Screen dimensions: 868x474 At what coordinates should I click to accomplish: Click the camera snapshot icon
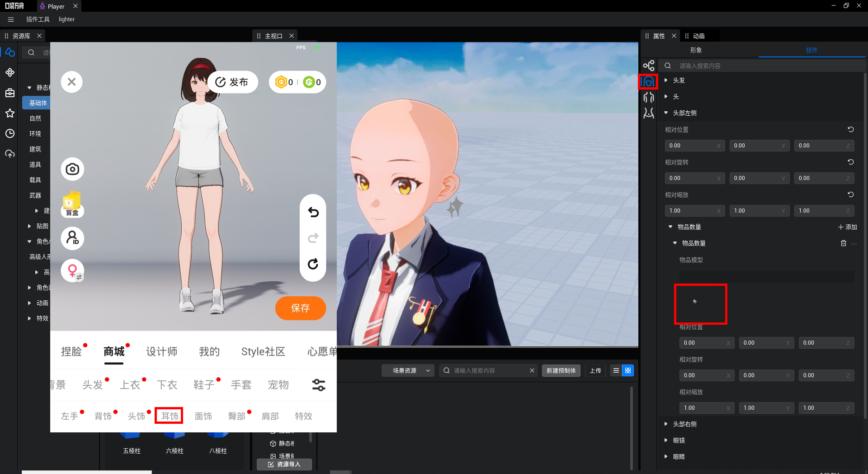pos(72,169)
